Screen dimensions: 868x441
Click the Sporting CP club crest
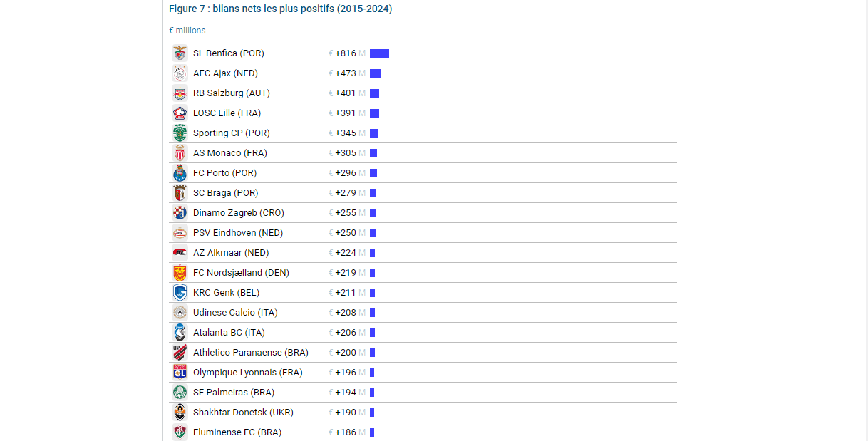[180, 133]
